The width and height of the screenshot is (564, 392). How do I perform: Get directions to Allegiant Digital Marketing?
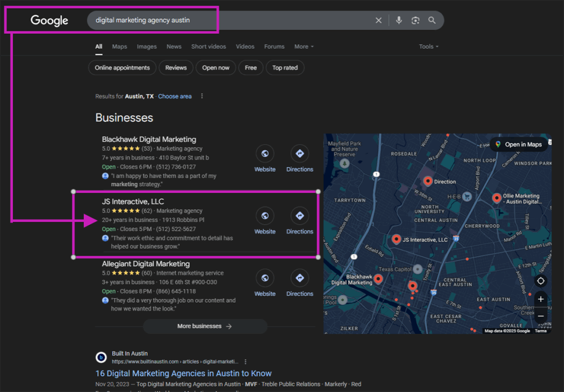click(300, 278)
